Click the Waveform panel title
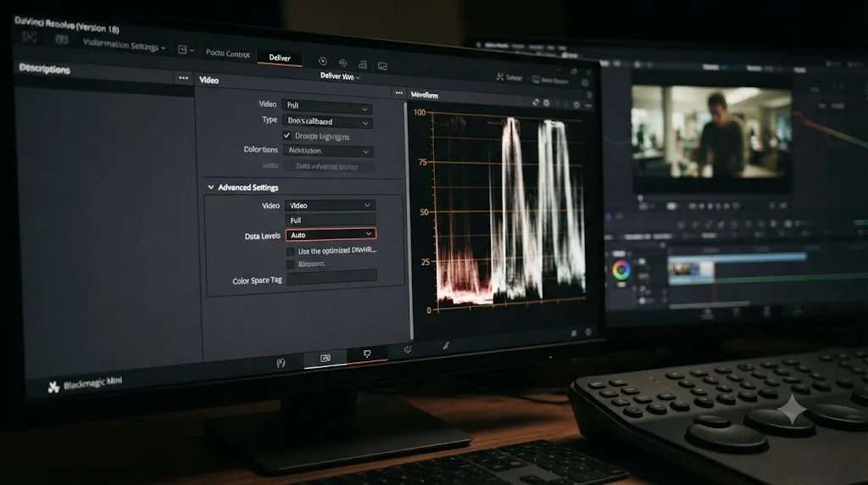Screen dimensions: 868x485 (425, 95)
